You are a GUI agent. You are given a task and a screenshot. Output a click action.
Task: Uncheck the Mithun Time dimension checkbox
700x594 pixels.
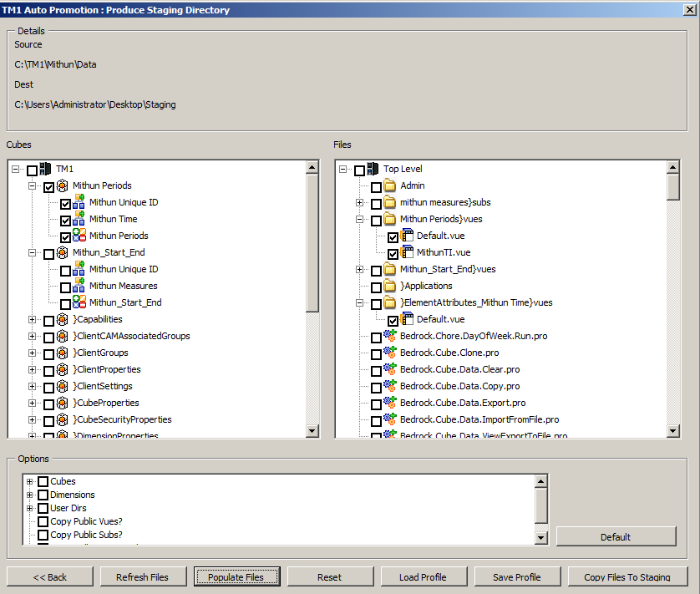point(66,221)
